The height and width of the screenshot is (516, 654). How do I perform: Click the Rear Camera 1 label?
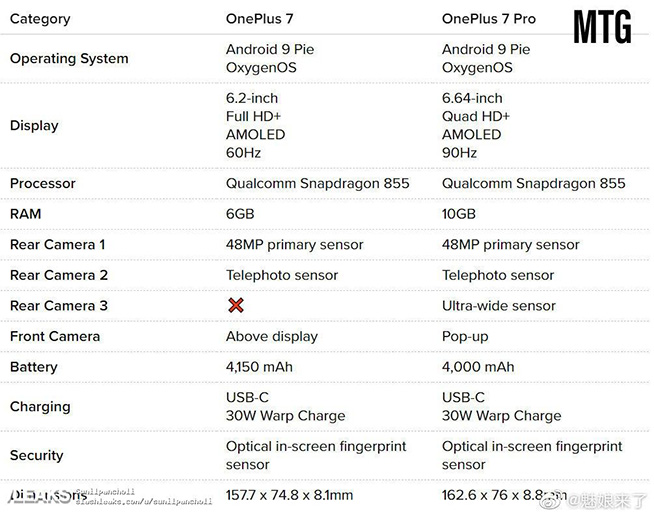click(57, 245)
